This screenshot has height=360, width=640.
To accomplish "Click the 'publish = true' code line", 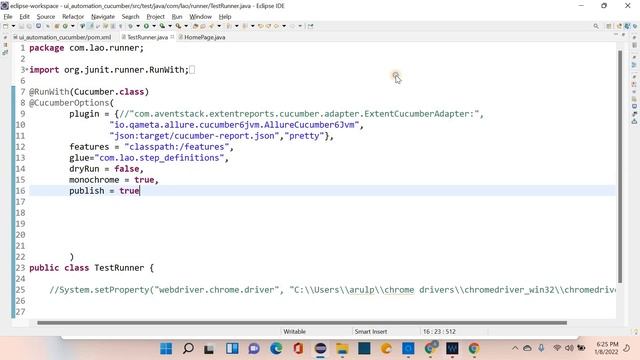I will 104,191.
